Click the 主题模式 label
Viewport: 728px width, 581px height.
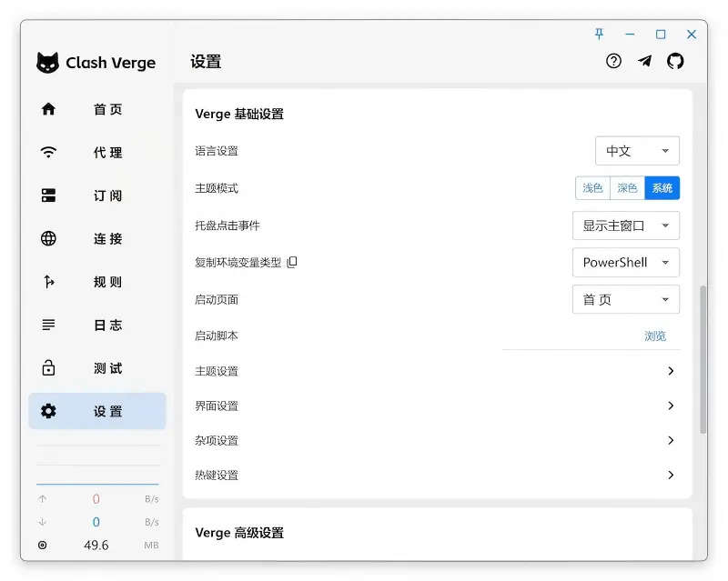pyautogui.click(x=217, y=188)
